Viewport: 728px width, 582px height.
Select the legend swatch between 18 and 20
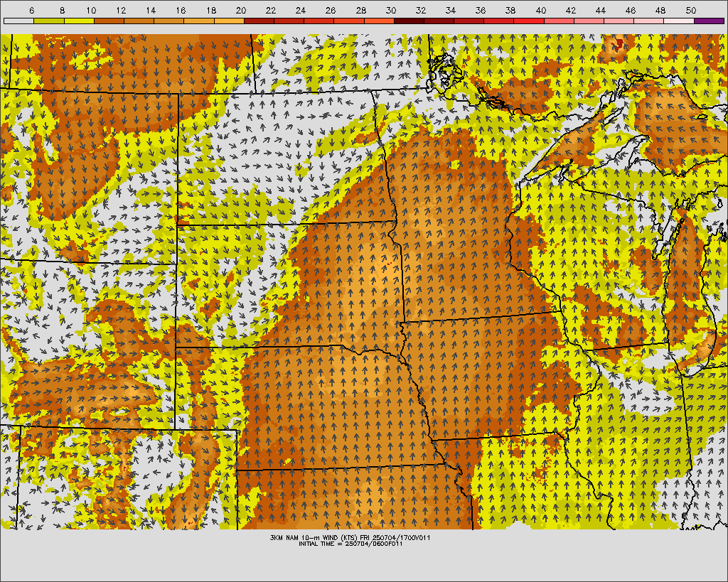[229, 21]
